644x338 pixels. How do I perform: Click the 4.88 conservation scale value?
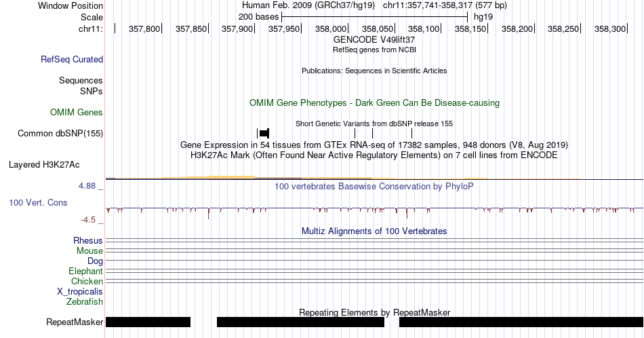coord(87,186)
